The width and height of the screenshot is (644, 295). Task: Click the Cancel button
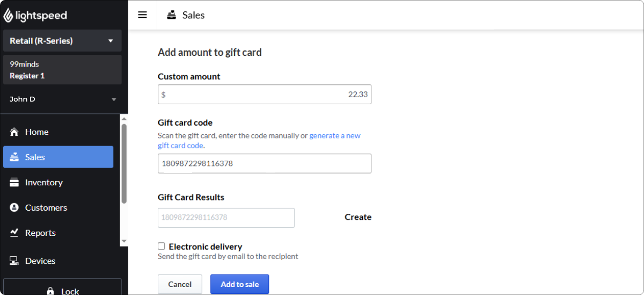(180, 284)
